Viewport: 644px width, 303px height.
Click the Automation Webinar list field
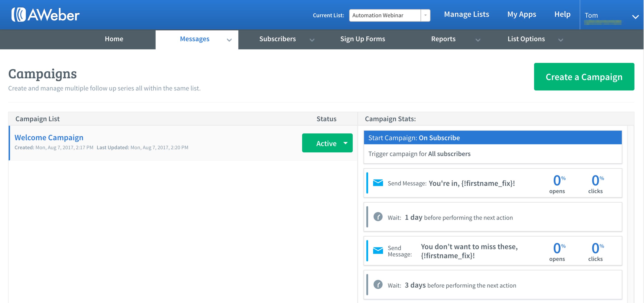click(x=385, y=15)
